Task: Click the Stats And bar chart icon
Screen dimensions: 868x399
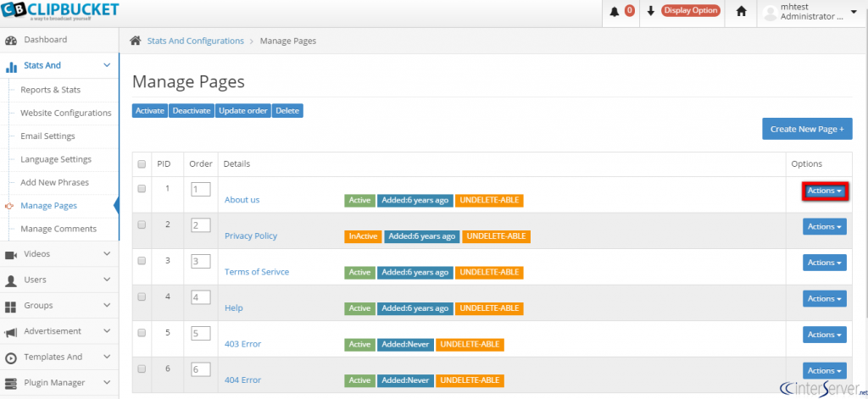Action: [11, 67]
